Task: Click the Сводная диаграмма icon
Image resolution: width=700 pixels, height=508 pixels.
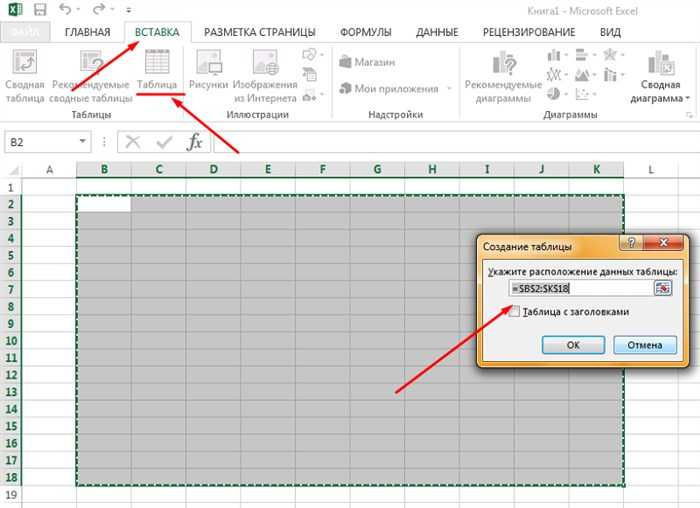Action: [661, 62]
